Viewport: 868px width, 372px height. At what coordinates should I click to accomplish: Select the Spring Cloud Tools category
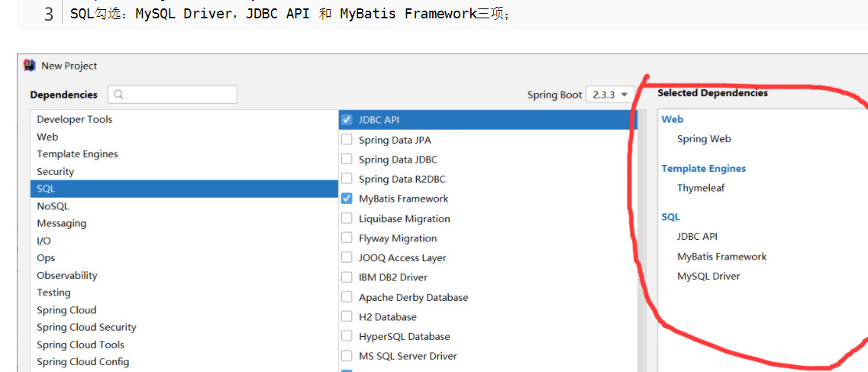[x=184, y=345]
